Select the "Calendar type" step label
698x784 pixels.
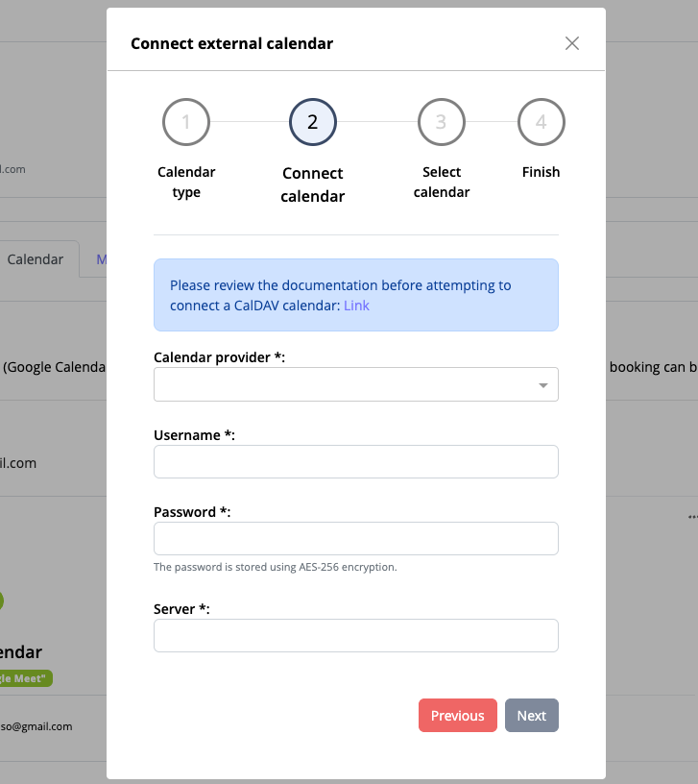pyautogui.click(x=186, y=182)
